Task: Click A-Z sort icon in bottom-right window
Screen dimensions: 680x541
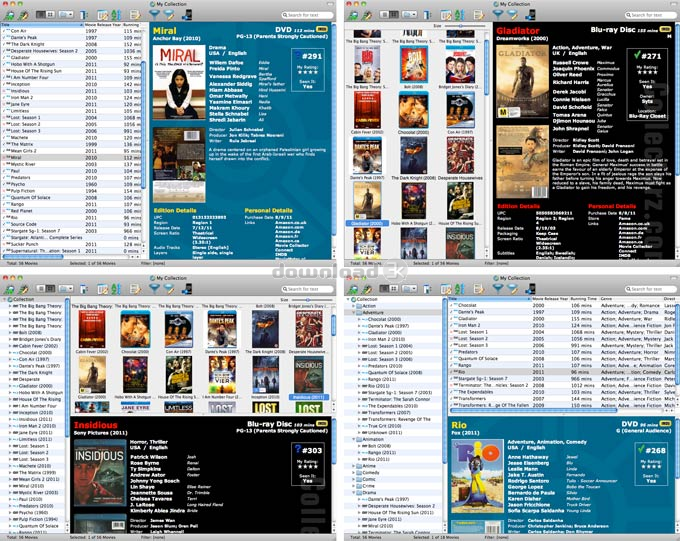Action: coord(459,289)
